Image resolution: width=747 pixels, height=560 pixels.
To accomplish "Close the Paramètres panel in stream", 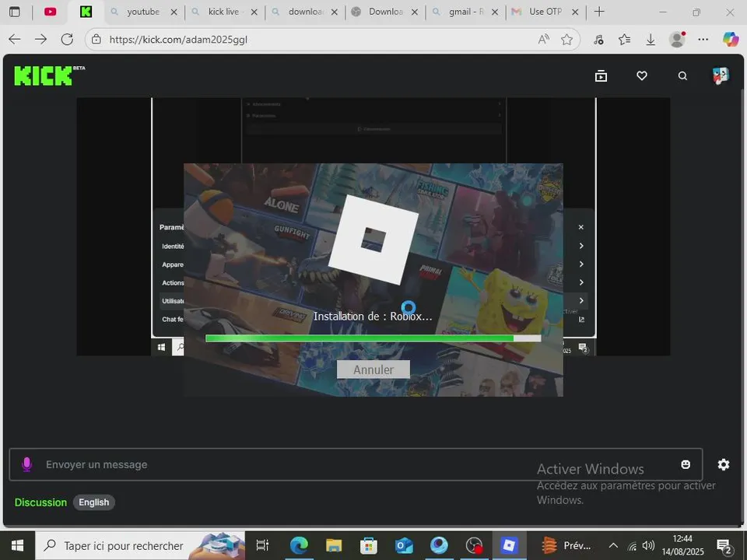I will [x=580, y=227].
